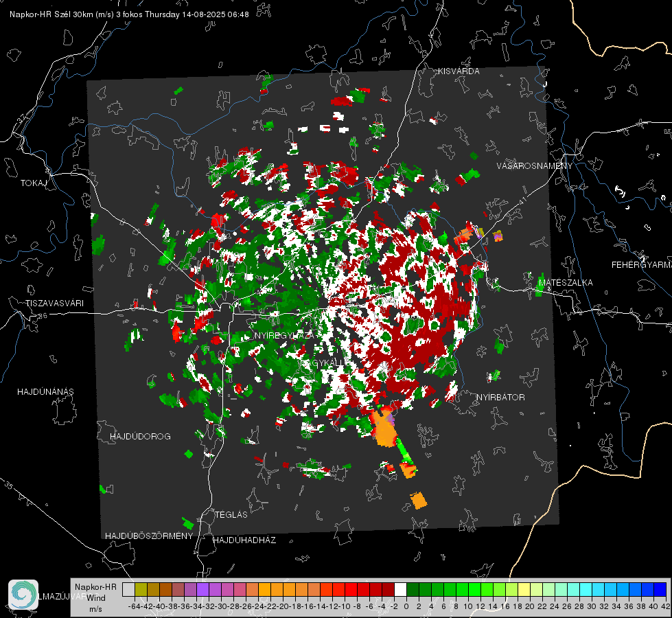Click the timestamp 'Thursday 14-08-2025 06:48'
The image size is (672, 618).
pos(197,14)
